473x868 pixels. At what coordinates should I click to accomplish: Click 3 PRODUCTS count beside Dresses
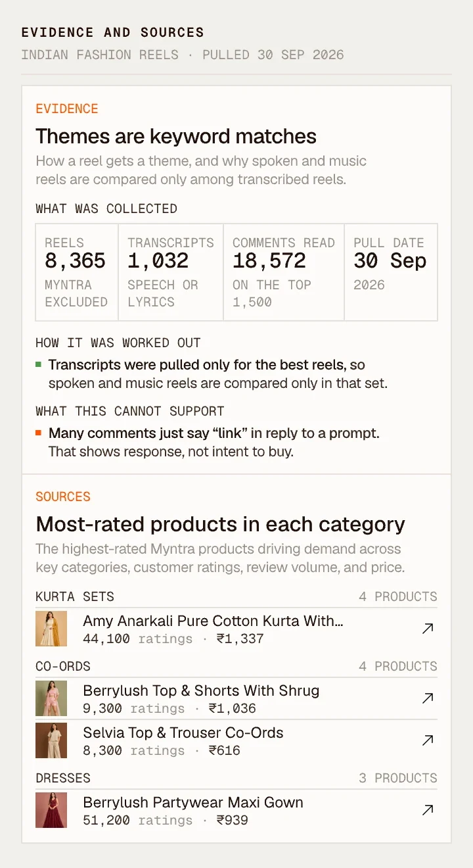[x=398, y=778]
